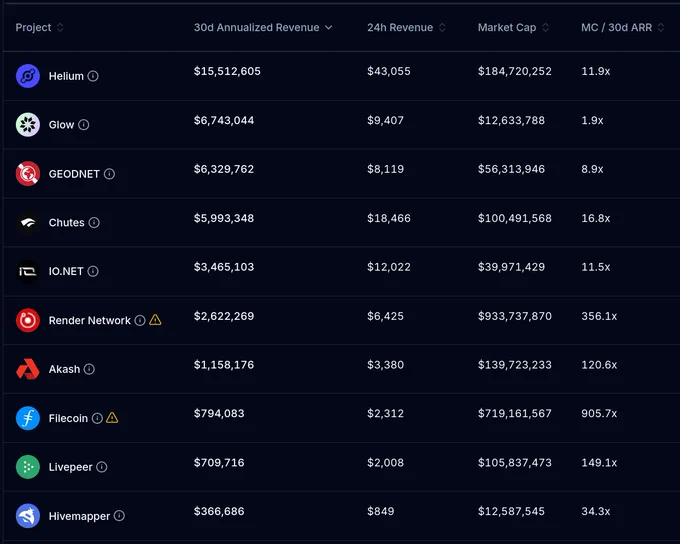Select GEODNET's market cap $56,313,946
The height and width of the screenshot is (544, 680).
[511, 169]
